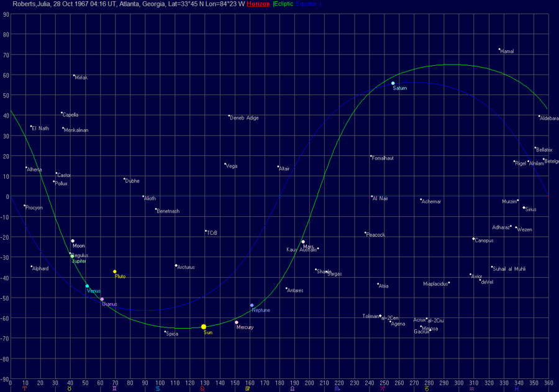Viewport: 559px width, 392px height.
Task: Select the Neptune planet dot
Action: 252,305
